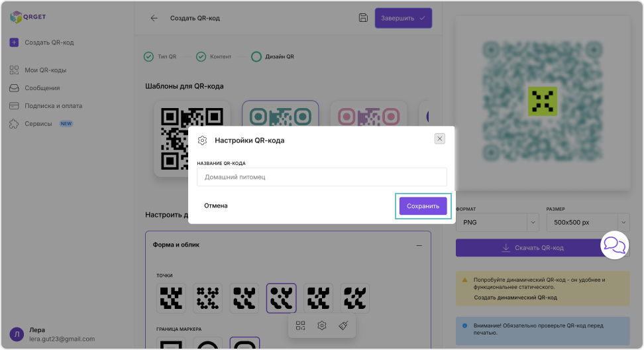Viewport: 644px width, 350px height.
Task: Choose the first square points style
Action: (172, 298)
